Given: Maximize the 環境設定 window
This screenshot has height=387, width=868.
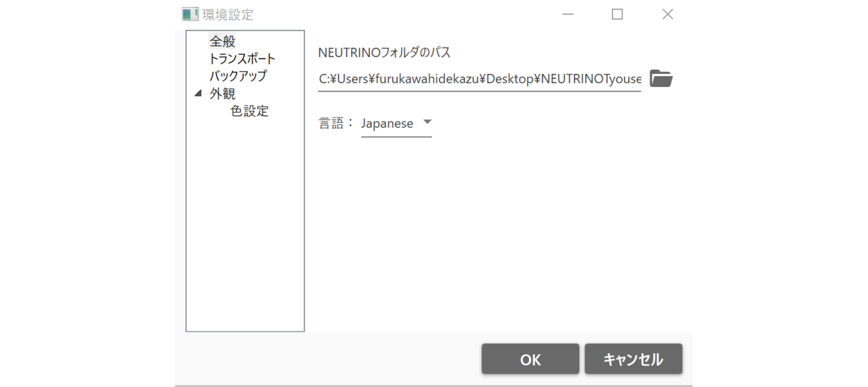Looking at the screenshot, I should pos(617,14).
